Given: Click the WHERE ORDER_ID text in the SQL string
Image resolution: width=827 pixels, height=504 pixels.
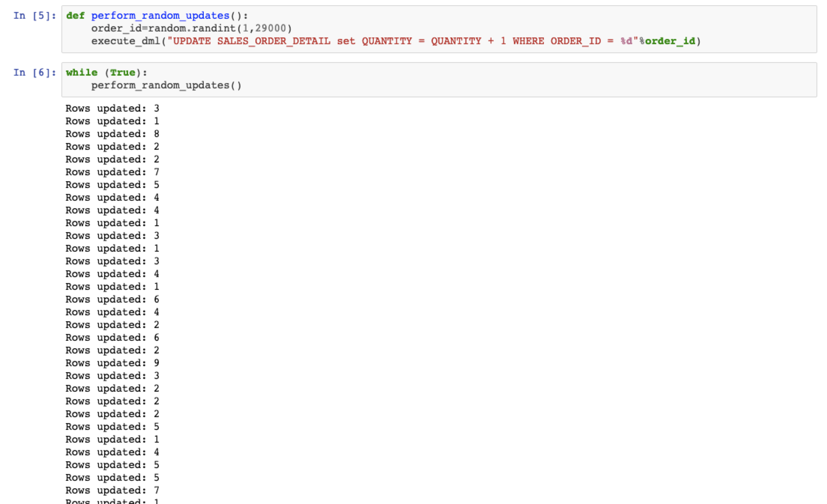Looking at the screenshot, I should (556, 41).
